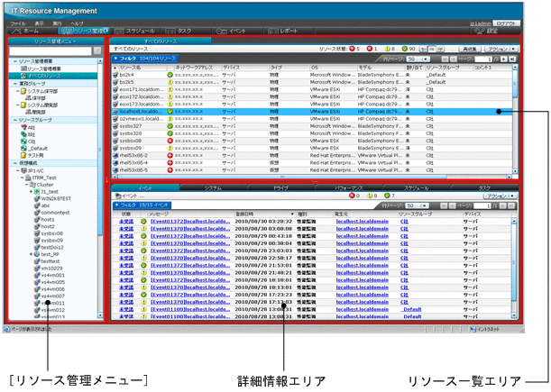Select the bs2k4 server row icon
This screenshot has height=392, width=551.
115,75
